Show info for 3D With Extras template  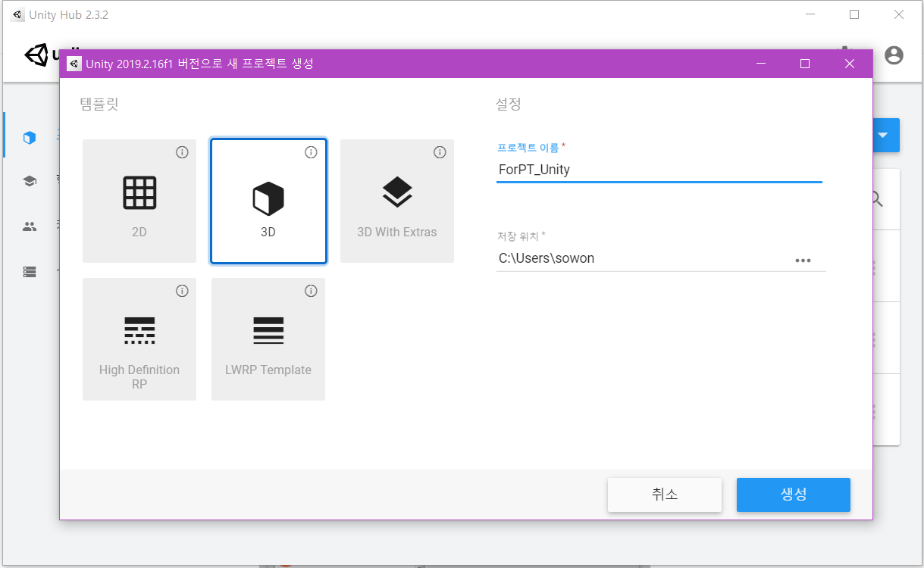click(x=440, y=152)
